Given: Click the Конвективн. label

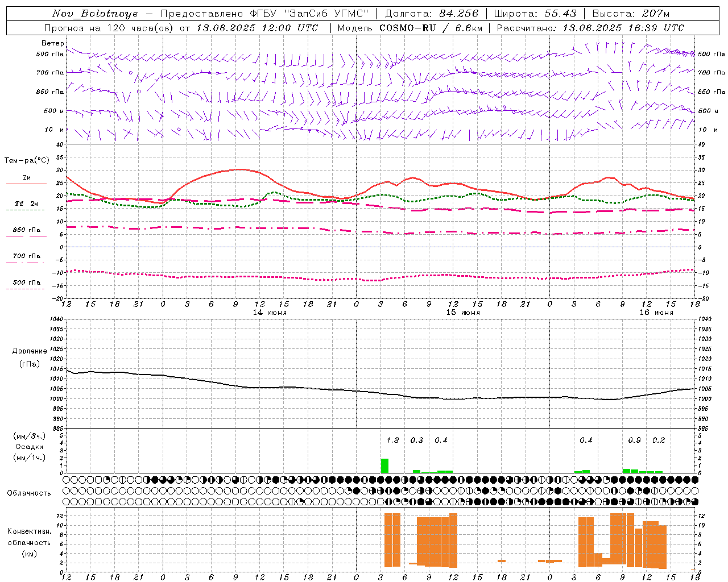Looking at the screenshot, I should (29, 531).
